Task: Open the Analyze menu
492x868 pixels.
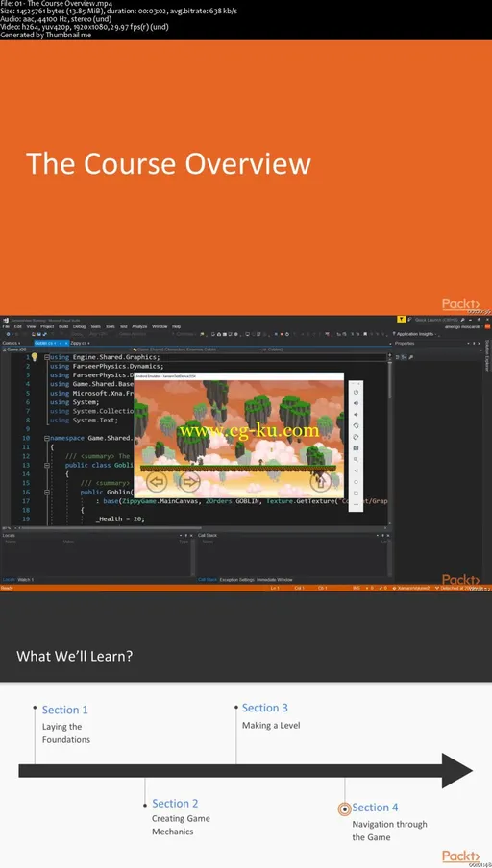Action: click(x=139, y=326)
